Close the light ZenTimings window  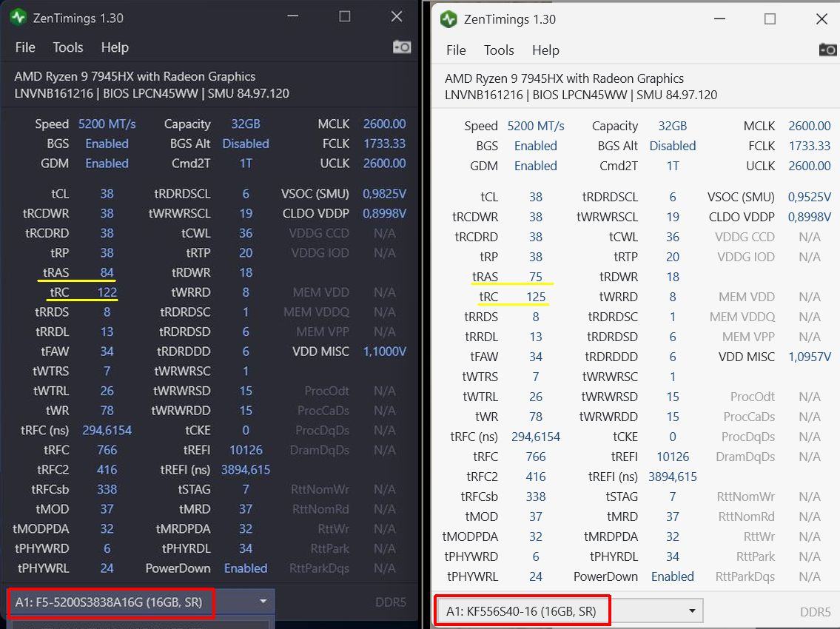click(x=821, y=18)
